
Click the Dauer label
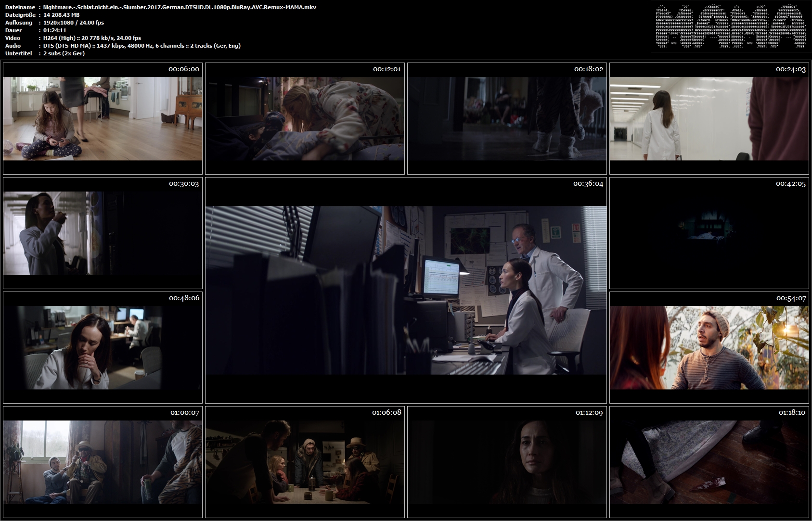coord(12,30)
